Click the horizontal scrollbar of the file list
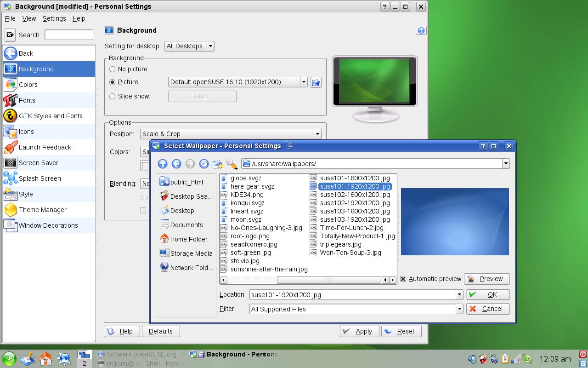Image resolution: width=588 pixels, height=368 pixels. (x=329, y=280)
